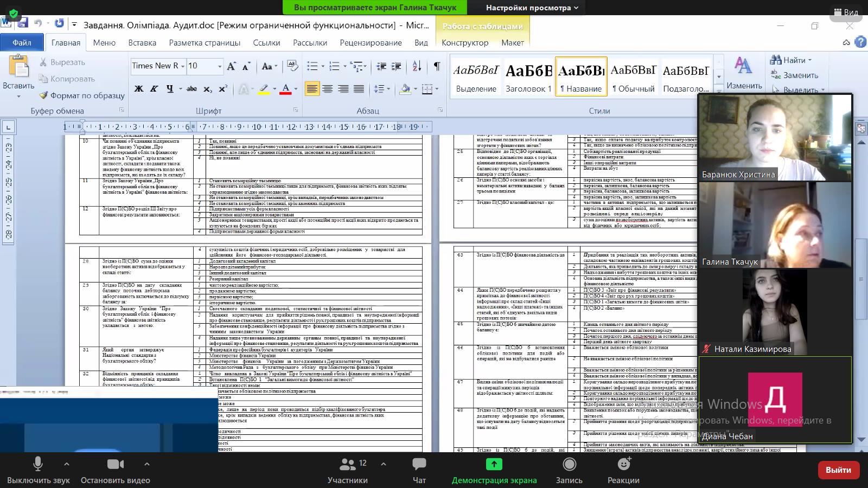Increase font size with the large A button
Viewport: 868px width, 488px height.
(232, 66)
